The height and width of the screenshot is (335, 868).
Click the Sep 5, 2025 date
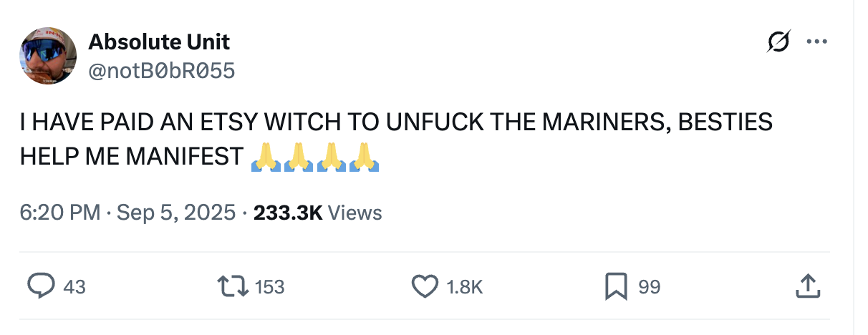coord(175,213)
